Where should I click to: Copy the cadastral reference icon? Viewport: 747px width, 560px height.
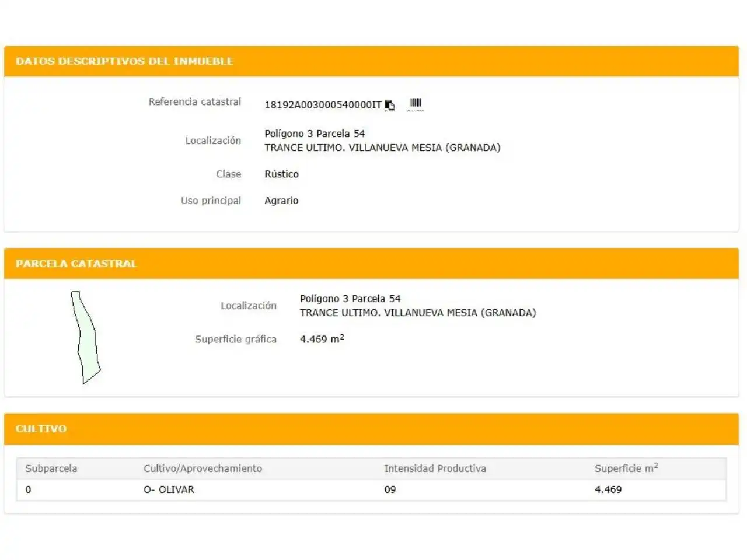pos(390,105)
